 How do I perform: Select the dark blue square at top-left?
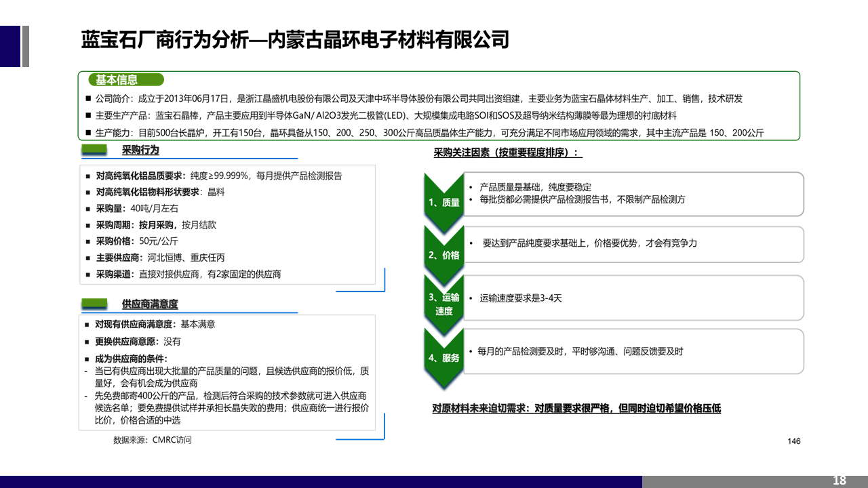pyautogui.click(x=9, y=46)
